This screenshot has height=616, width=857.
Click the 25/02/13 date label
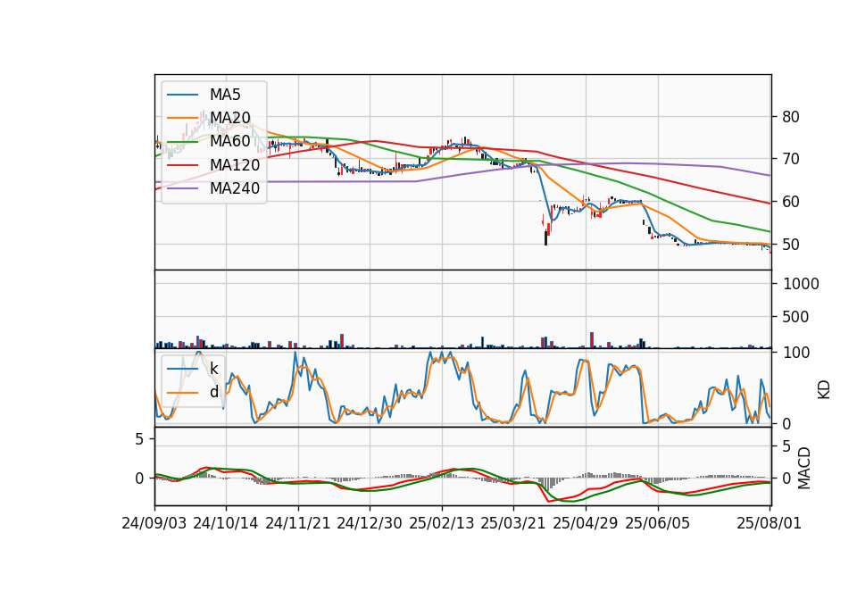(442, 523)
